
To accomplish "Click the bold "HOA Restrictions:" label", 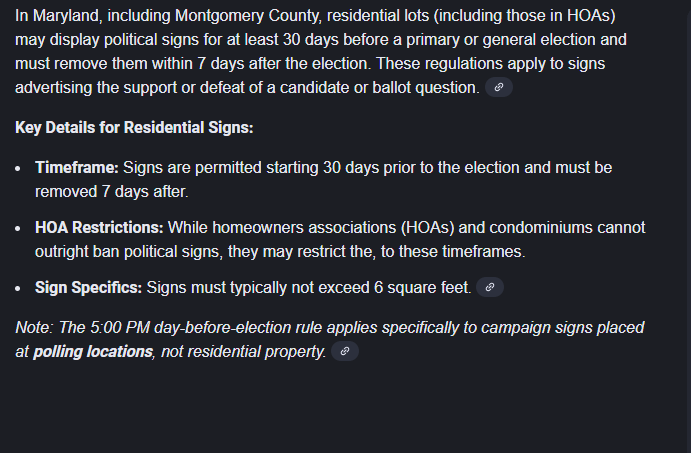I will point(99,227).
